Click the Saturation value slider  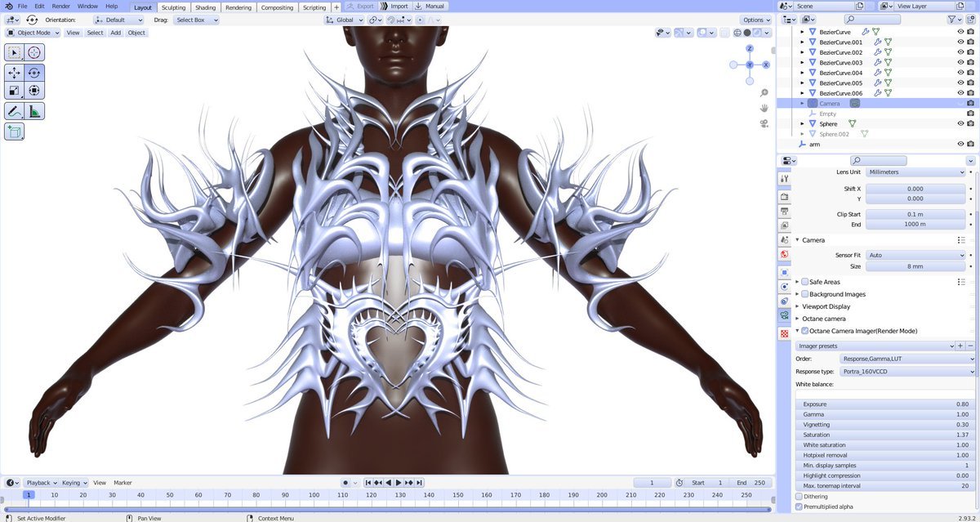[x=885, y=435]
